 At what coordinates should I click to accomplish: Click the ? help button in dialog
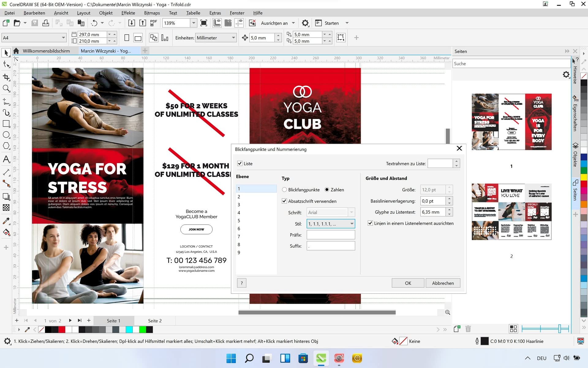(242, 283)
